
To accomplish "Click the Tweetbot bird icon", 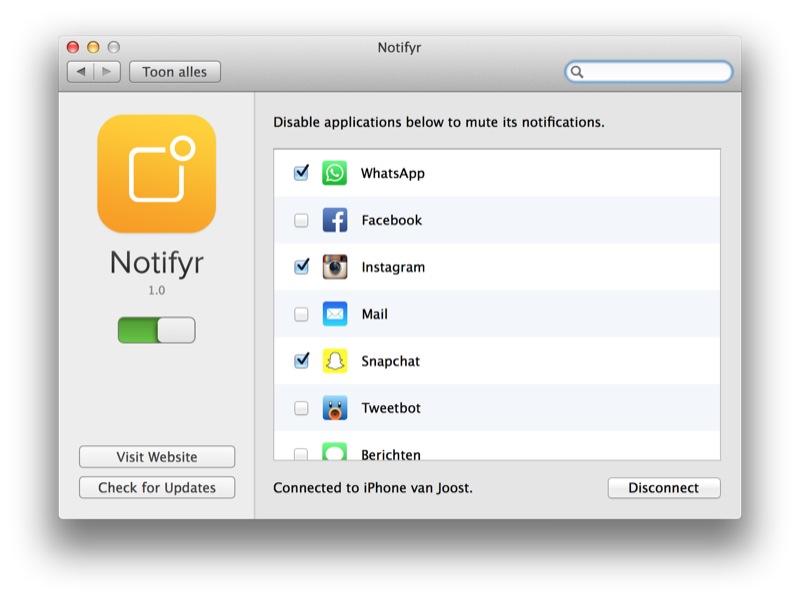I will 334,408.
